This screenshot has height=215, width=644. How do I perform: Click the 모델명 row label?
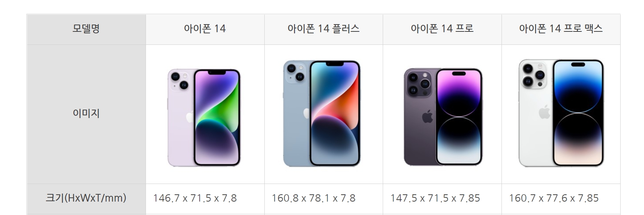pos(86,29)
